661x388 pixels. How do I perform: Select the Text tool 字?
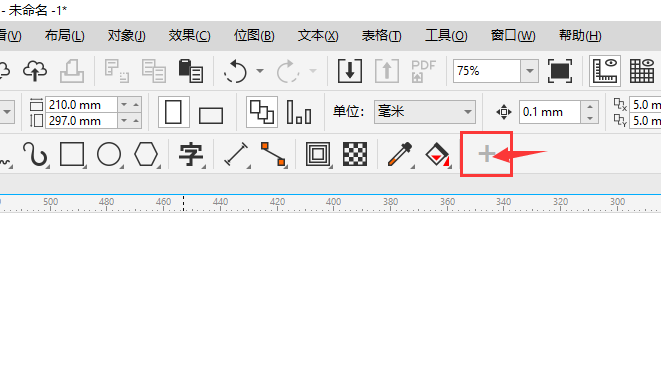click(x=191, y=154)
